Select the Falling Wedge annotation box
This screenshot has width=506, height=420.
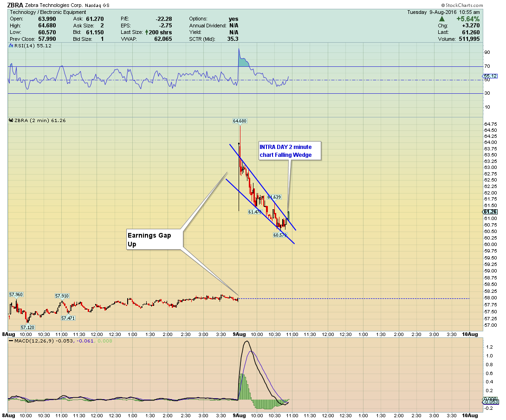(x=290, y=151)
